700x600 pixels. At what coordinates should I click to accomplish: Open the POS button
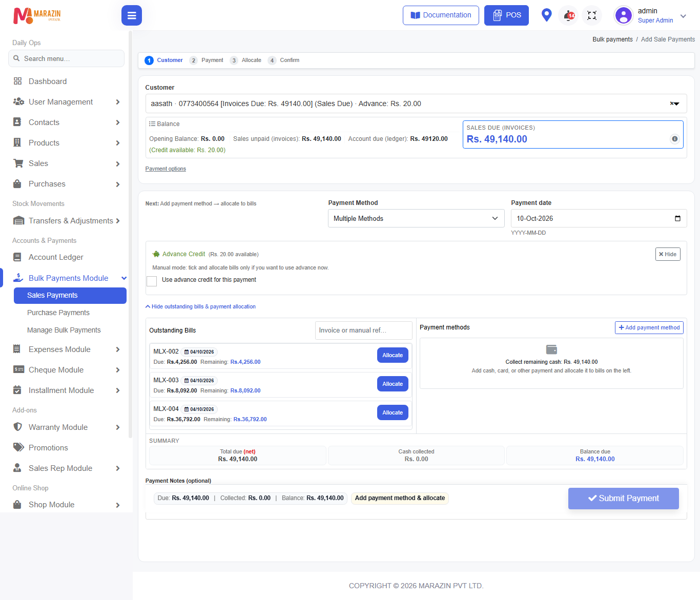(x=506, y=15)
